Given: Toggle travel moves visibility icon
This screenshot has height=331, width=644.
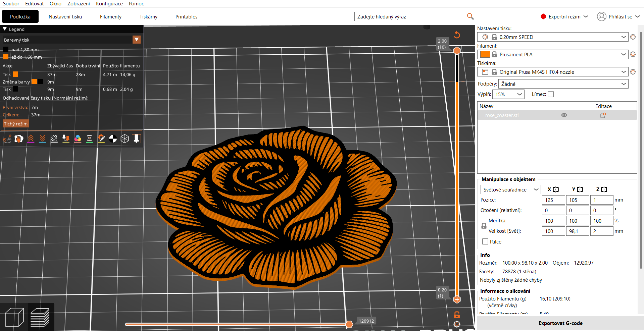Looking at the screenshot, I should point(7,139).
